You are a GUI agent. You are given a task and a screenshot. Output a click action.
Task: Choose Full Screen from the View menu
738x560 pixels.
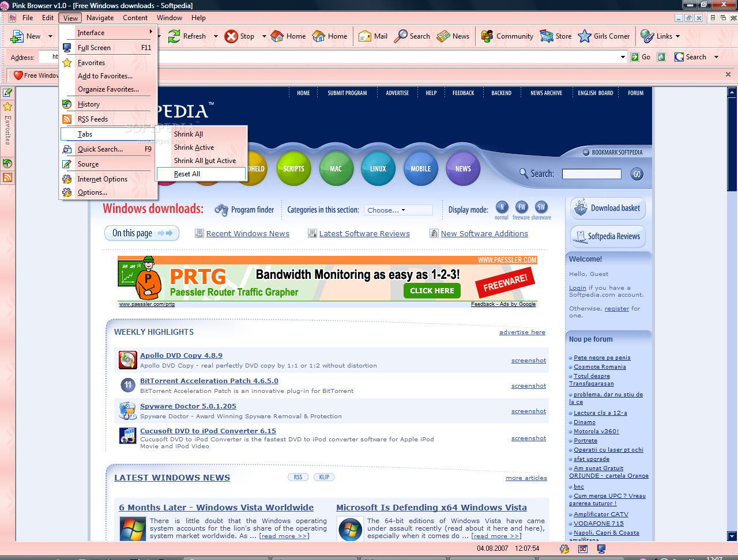coord(109,48)
